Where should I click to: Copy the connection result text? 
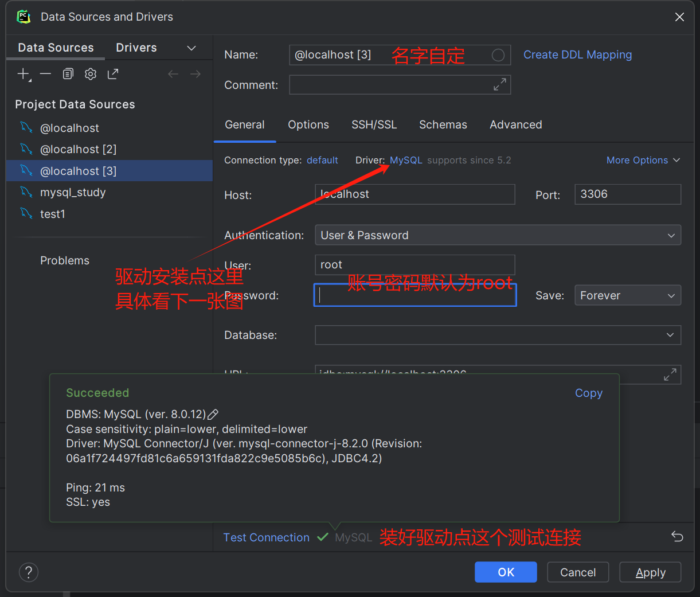point(589,393)
